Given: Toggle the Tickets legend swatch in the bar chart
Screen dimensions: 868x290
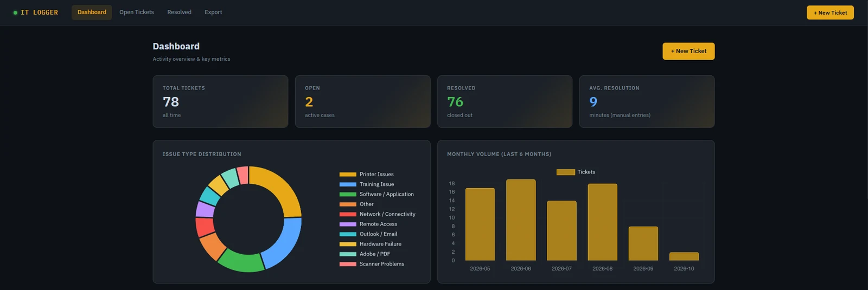Looking at the screenshot, I should coord(566,172).
